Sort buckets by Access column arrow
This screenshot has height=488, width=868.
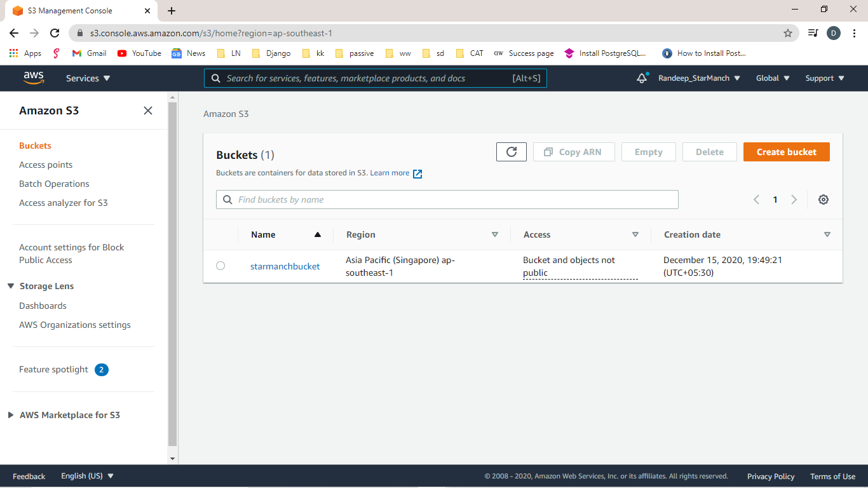pos(635,234)
